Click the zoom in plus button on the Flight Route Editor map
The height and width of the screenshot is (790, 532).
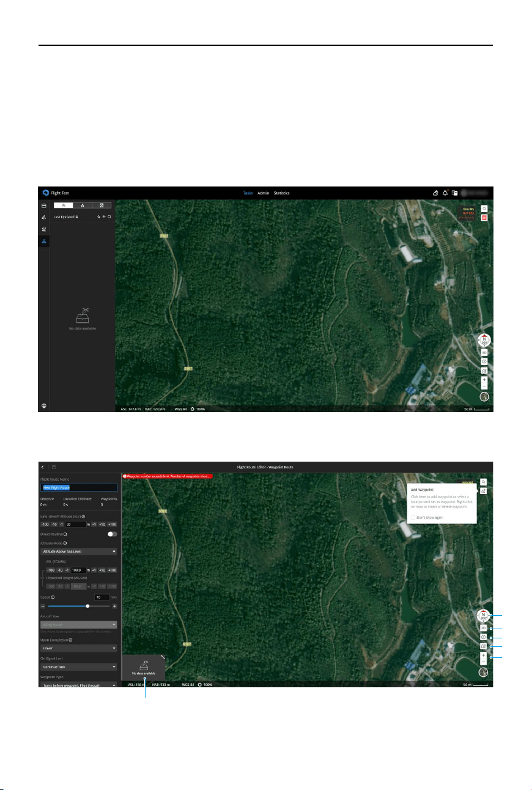[483, 655]
